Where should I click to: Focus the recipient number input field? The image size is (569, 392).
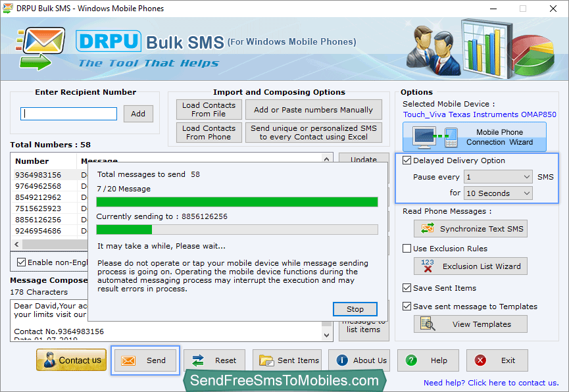pos(68,114)
